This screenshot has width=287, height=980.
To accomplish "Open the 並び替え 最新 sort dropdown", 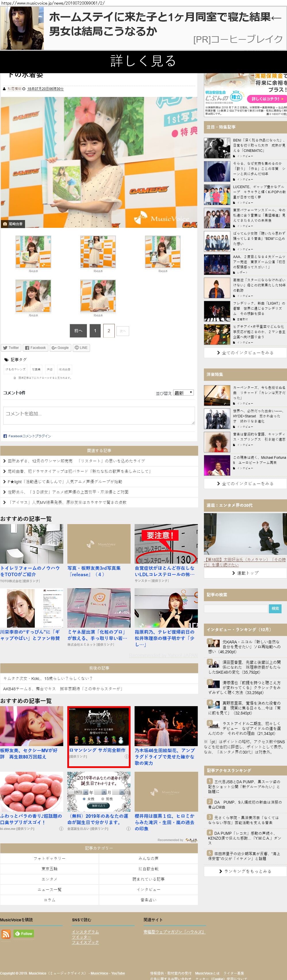I will pos(183,393).
